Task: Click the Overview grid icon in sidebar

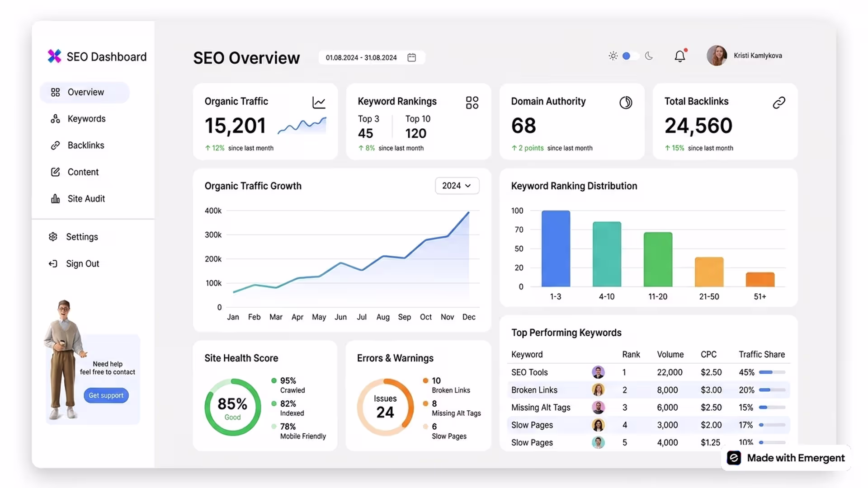Action: click(55, 92)
